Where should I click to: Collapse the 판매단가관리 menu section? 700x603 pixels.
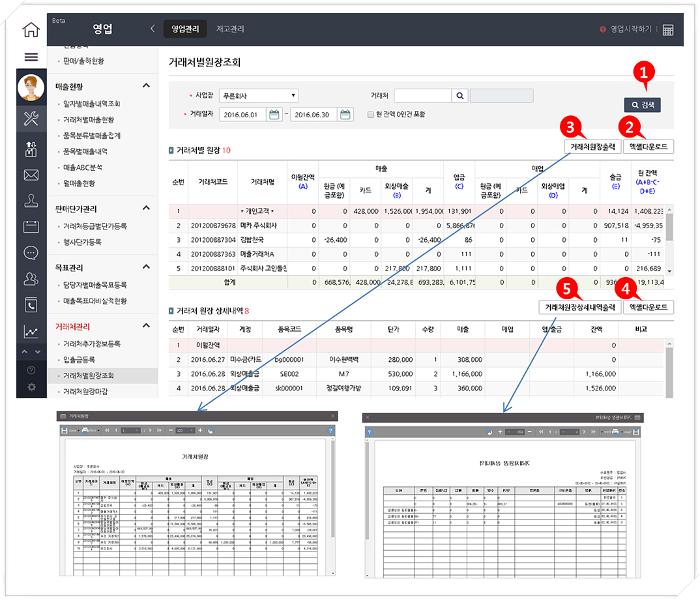[146, 208]
